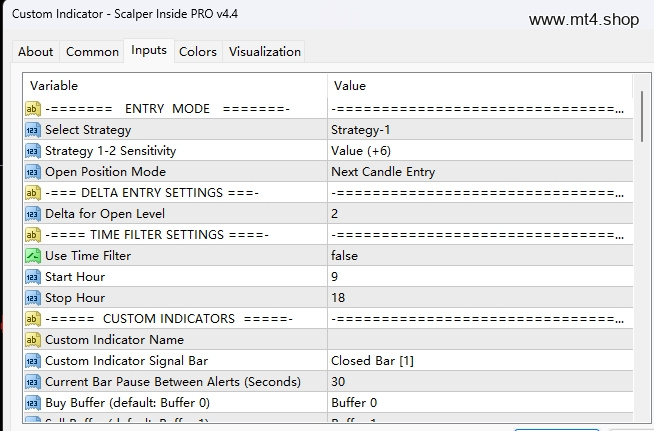654x431 pixels.
Task: Select the Select Strategy variable label
Action: [88, 130]
